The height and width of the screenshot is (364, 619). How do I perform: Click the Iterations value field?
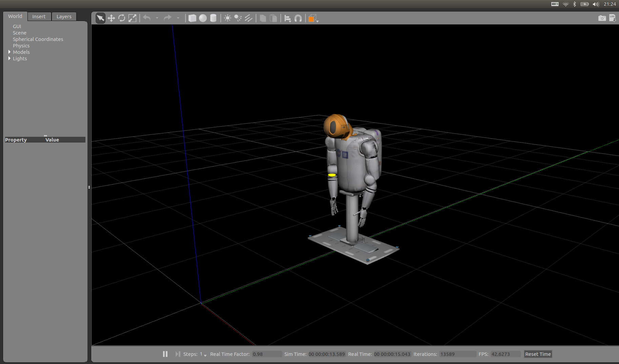pyautogui.click(x=458, y=354)
